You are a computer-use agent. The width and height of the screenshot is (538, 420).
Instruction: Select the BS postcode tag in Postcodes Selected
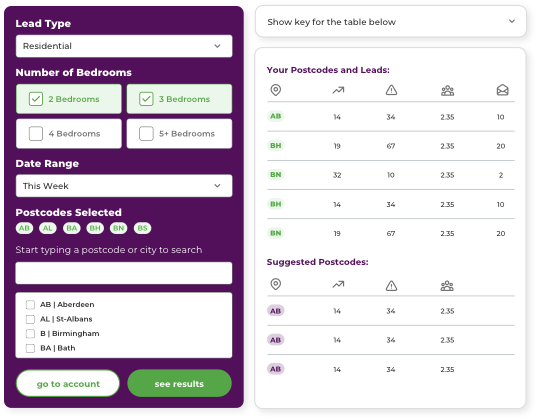click(142, 228)
